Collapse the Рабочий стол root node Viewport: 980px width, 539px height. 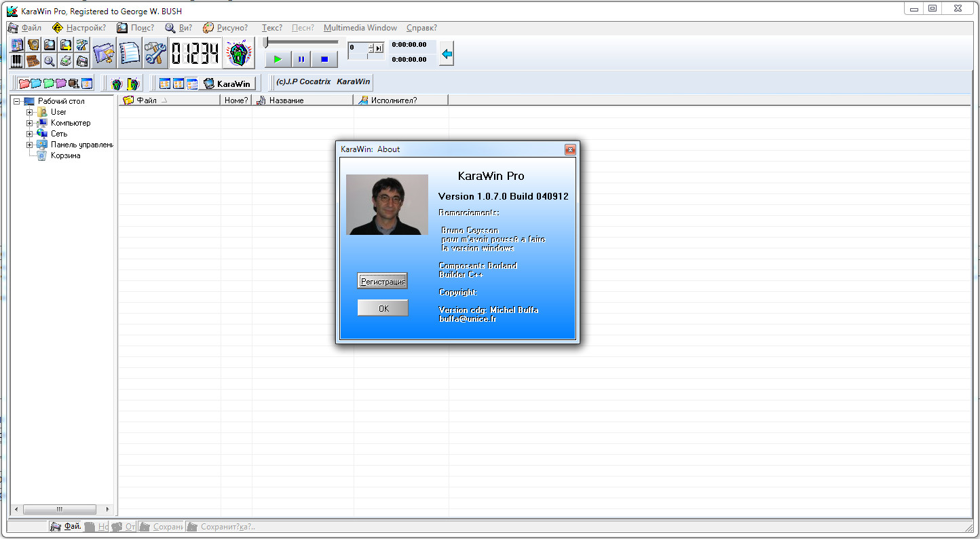(x=17, y=101)
